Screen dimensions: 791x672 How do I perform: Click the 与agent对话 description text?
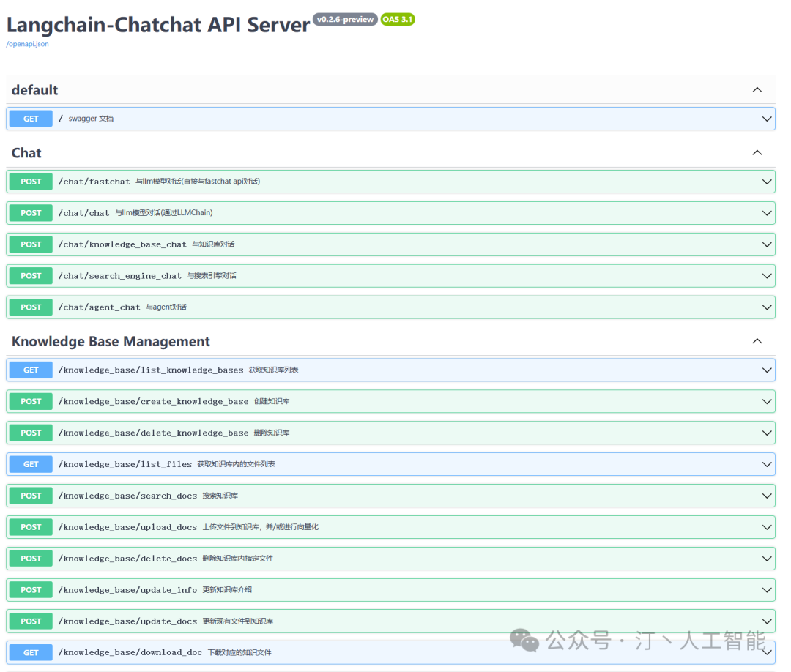(x=166, y=307)
